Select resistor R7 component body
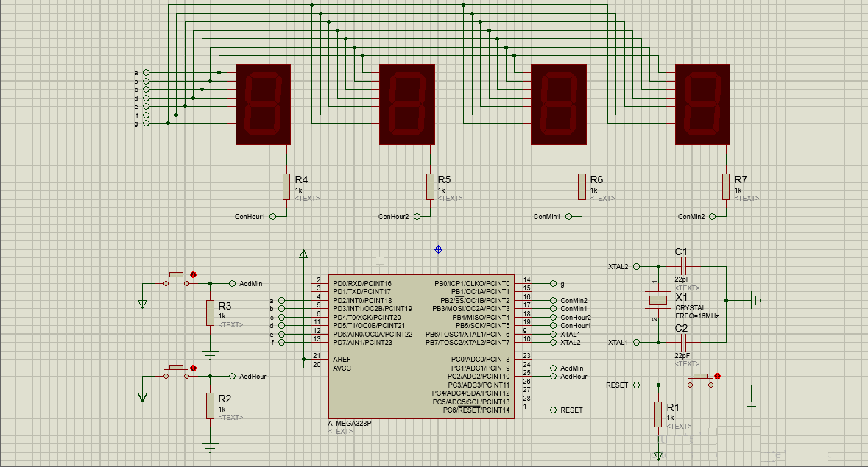 (x=726, y=187)
